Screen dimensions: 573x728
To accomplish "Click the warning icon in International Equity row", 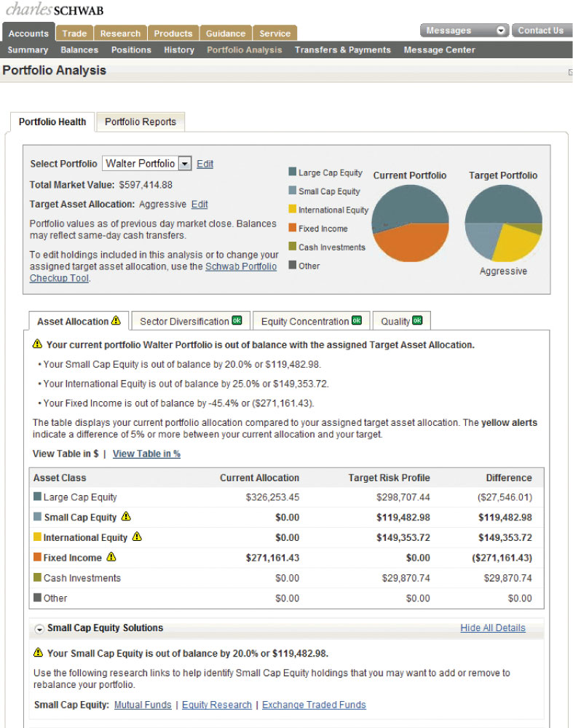I will 137,537.
